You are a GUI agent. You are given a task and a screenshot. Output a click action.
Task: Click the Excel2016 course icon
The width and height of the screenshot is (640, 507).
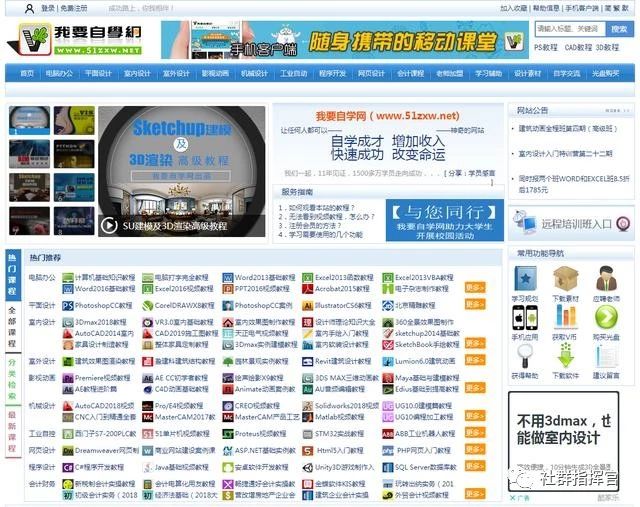click(147, 289)
